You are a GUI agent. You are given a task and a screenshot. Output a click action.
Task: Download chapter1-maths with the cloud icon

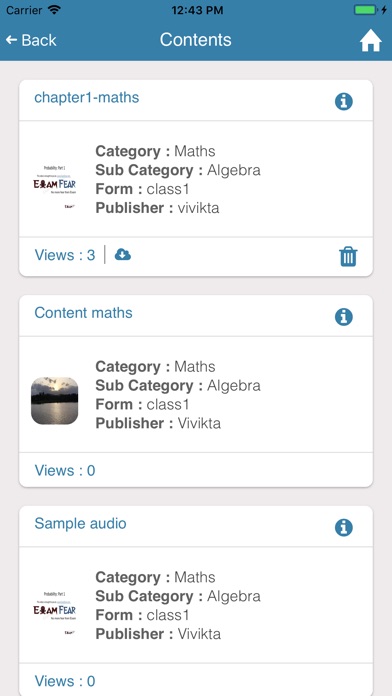[x=123, y=254]
